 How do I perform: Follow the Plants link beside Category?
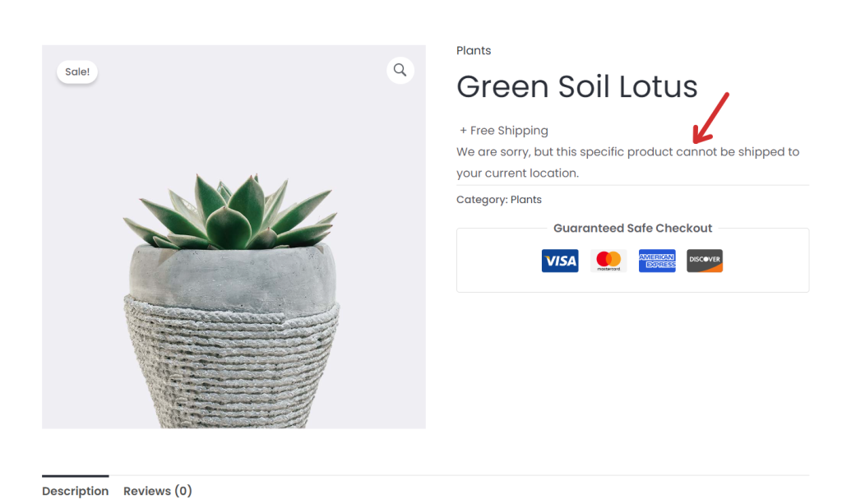coord(526,200)
